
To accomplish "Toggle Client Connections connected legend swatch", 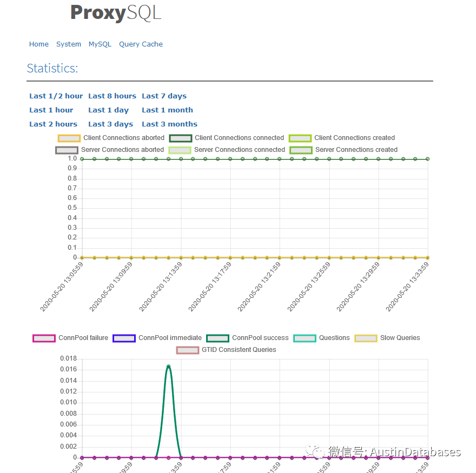I will click(x=181, y=138).
